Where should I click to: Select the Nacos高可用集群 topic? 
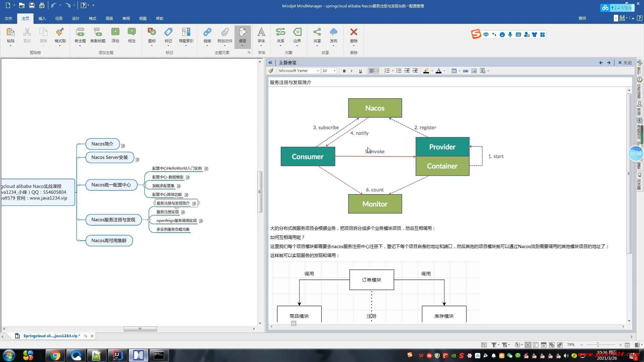[x=109, y=241]
